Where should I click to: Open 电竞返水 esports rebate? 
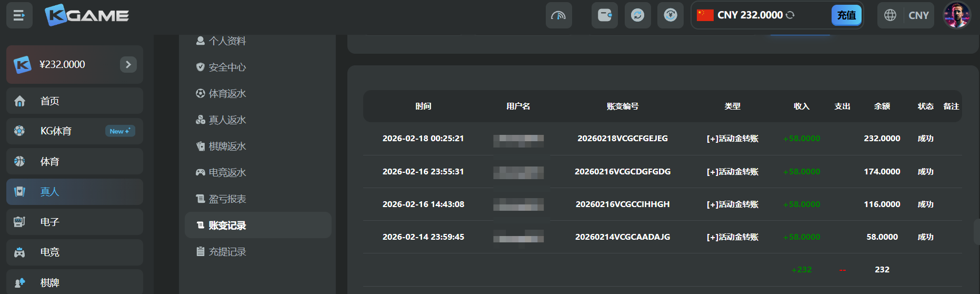[227, 172]
